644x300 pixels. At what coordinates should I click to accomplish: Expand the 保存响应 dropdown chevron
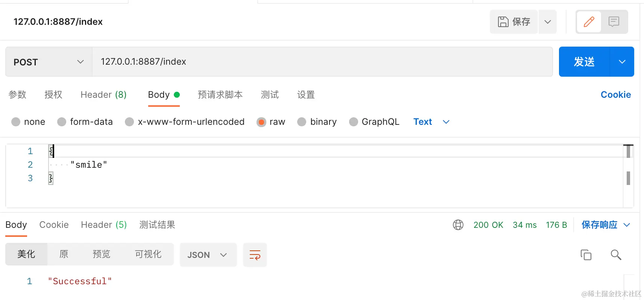pyautogui.click(x=627, y=225)
